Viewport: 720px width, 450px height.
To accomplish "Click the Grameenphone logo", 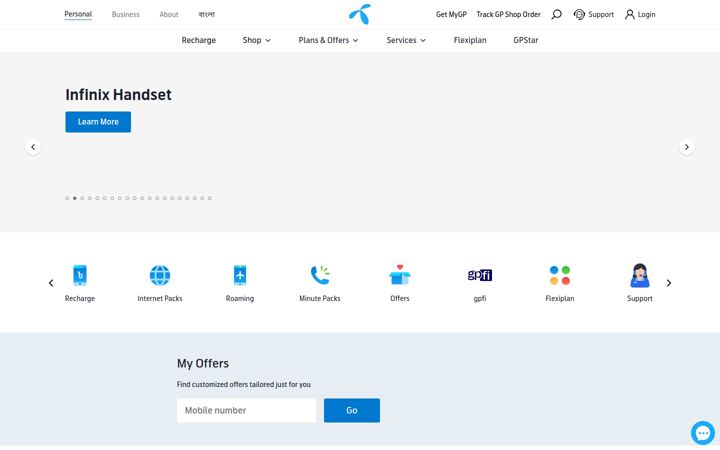I will coord(360,14).
